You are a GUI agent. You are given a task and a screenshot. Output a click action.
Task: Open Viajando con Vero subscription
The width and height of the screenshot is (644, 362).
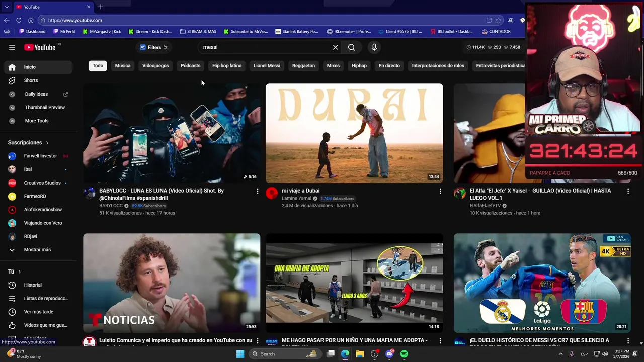38,223
